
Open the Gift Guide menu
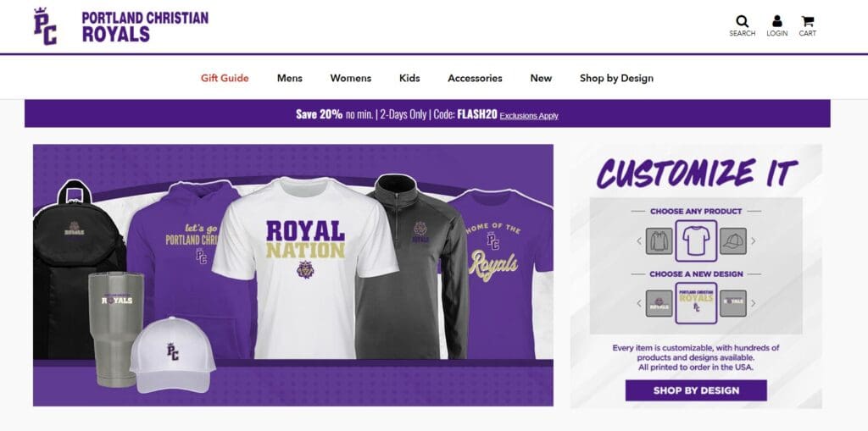point(225,78)
